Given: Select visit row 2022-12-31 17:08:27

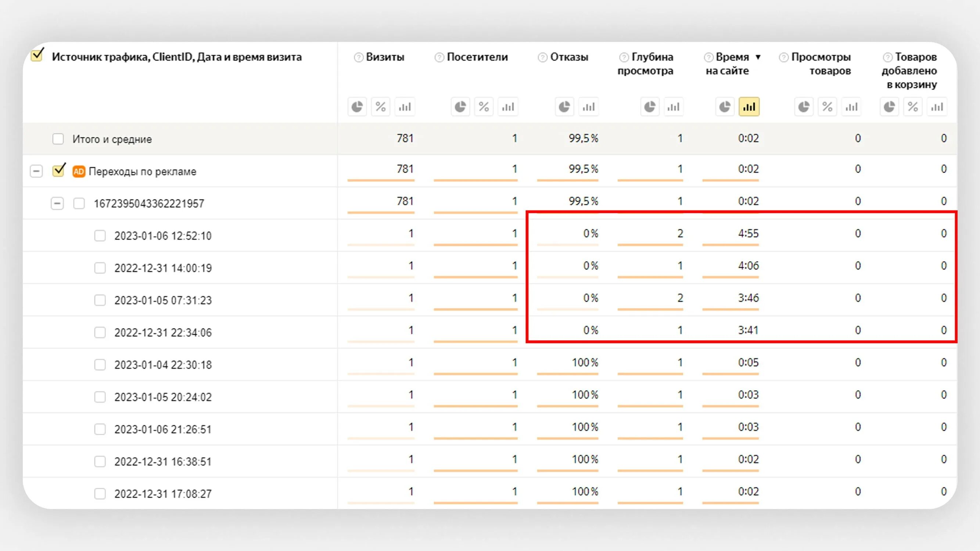Looking at the screenshot, I should (x=163, y=494).
